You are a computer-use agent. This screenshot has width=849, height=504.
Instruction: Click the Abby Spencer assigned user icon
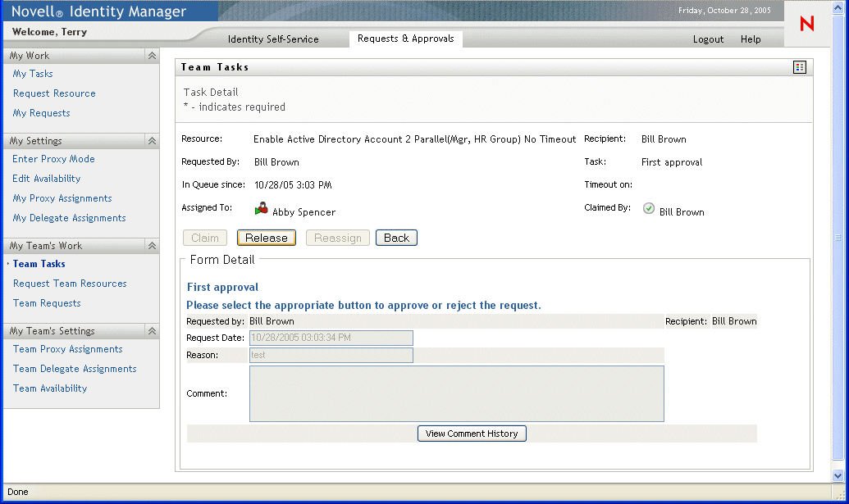[262, 208]
